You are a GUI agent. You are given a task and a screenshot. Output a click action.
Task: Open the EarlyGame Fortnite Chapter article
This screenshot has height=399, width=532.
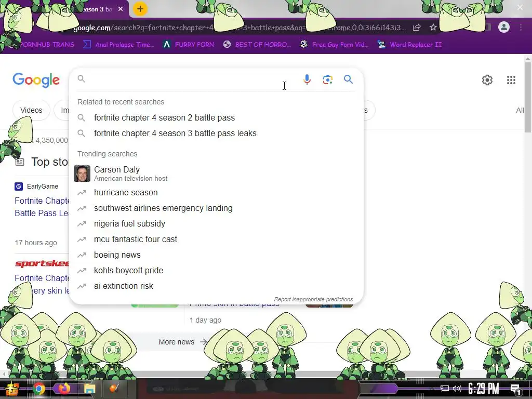point(42,207)
